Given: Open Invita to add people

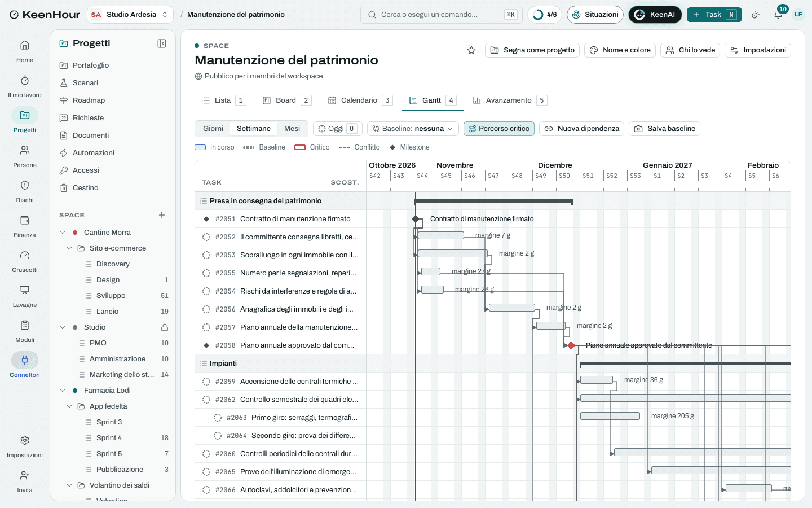Looking at the screenshot, I should 25,481.
